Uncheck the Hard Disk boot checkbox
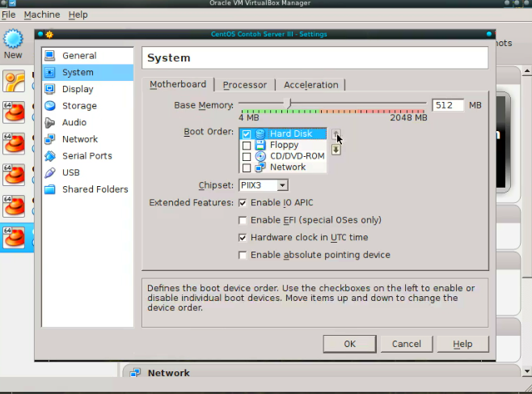 pyautogui.click(x=247, y=134)
